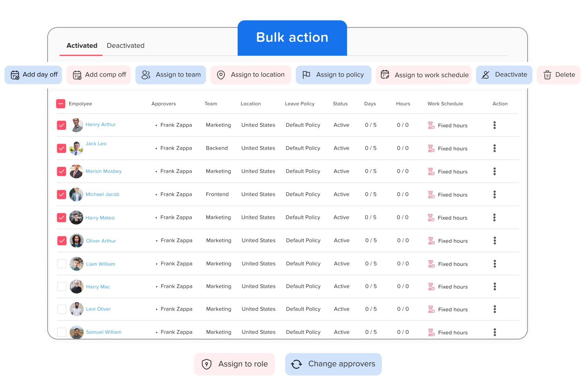The image size is (588, 385).
Task: Uncheck the Henry Arthur row checkbox
Action: (61, 125)
